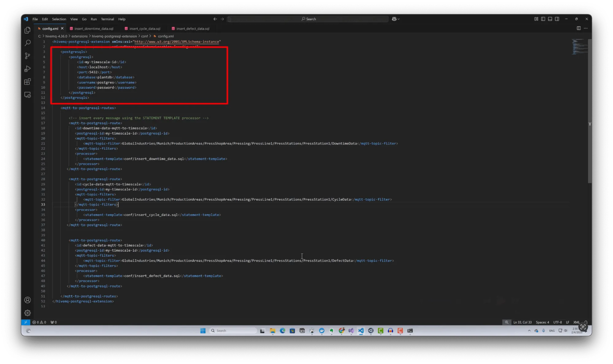
Task: Open the notifications bell in status bar
Action: (586, 322)
